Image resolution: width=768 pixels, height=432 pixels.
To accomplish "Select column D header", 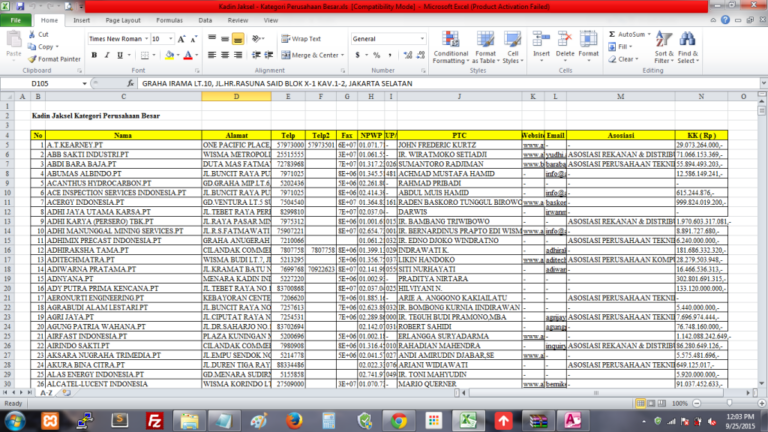I will click(236, 96).
